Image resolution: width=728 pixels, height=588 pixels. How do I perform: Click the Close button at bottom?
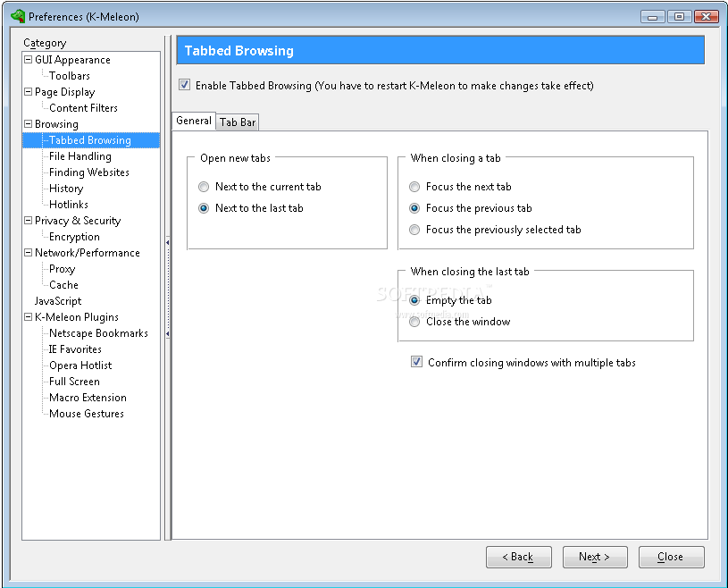click(x=671, y=557)
